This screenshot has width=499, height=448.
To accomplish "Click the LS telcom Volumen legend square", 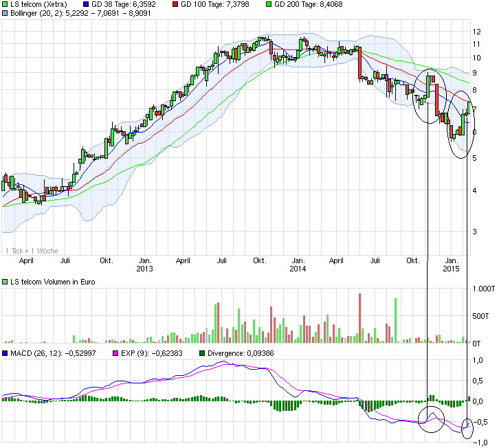I will [x=5, y=282].
